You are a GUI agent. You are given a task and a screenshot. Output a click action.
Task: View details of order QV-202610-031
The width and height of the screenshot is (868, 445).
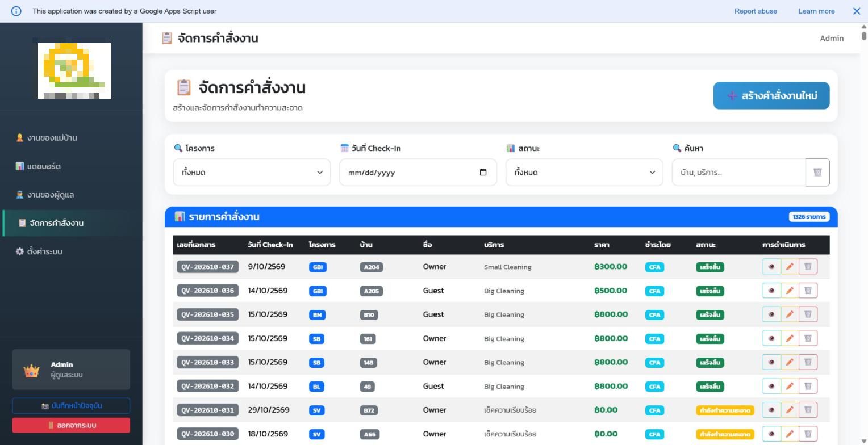(x=771, y=410)
